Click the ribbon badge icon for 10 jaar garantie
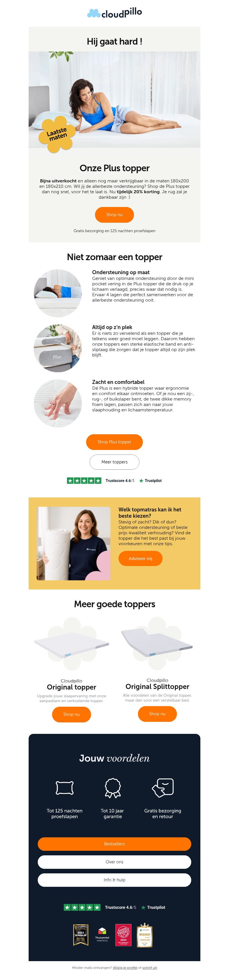This screenshot has width=229, height=980. point(113,788)
